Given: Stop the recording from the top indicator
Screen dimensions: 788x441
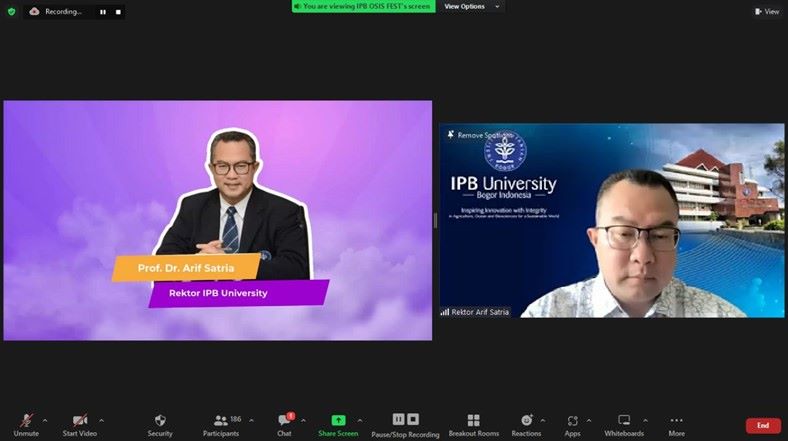Looking at the screenshot, I should point(118,12).
